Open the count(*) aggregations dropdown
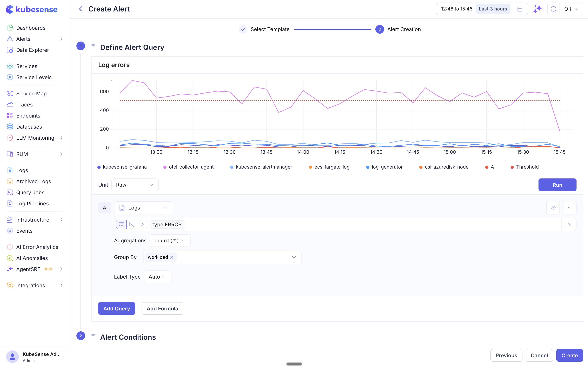 (170, 241)
